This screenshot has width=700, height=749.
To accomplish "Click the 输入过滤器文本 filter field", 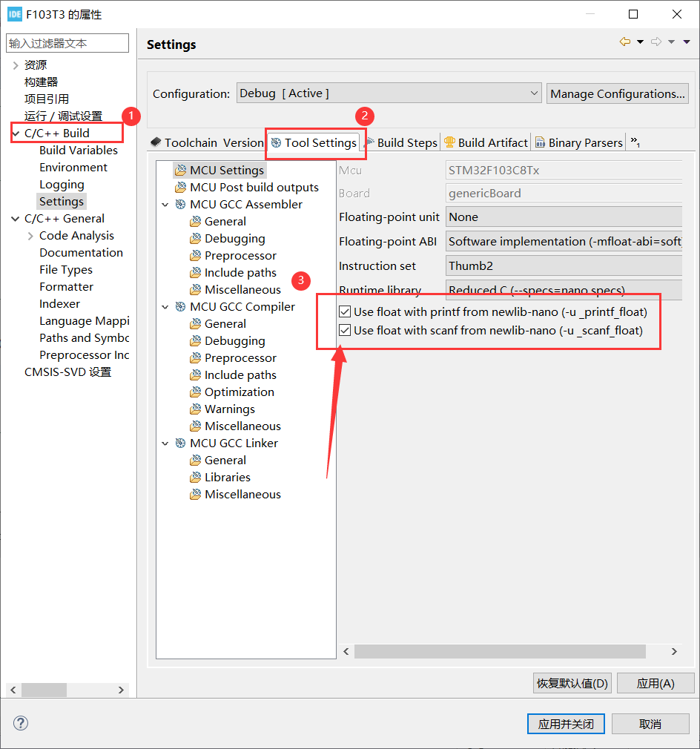I will (x=67, y=42).
